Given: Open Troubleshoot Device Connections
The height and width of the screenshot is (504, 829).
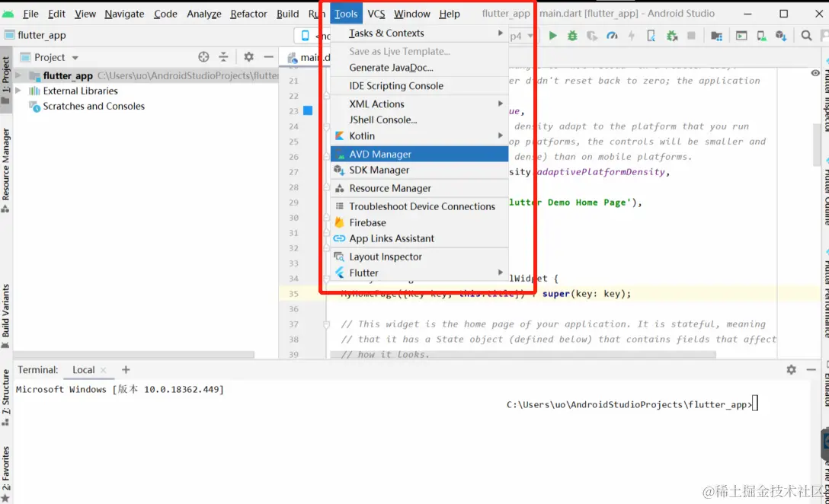Looking at the screenshot, I should point(419,206).
